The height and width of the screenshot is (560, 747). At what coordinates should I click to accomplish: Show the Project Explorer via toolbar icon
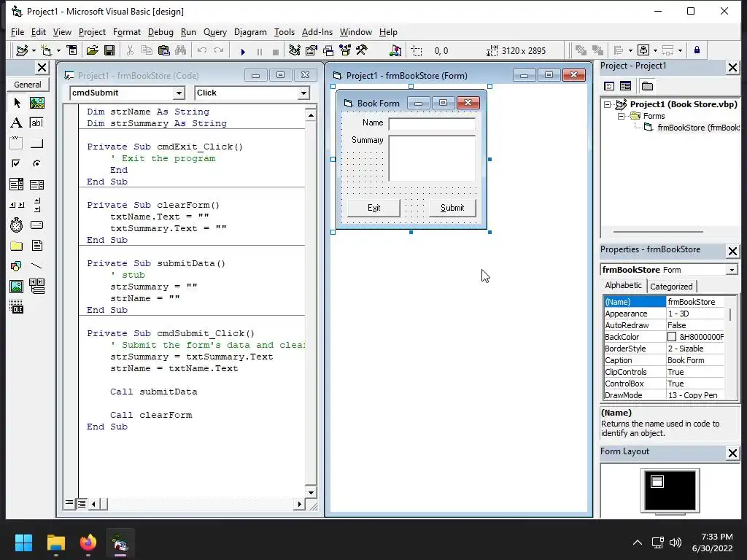295,50
